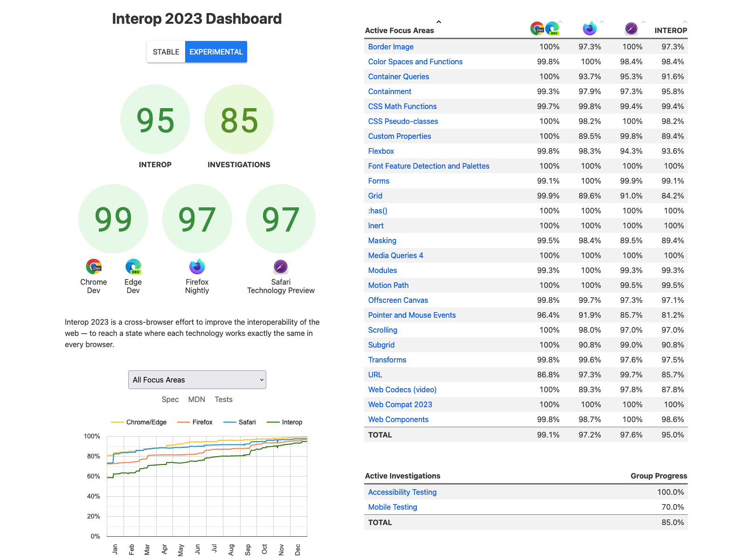
Task: Click the Edge Dev icon in the table header
Action: tap(553, 29)
